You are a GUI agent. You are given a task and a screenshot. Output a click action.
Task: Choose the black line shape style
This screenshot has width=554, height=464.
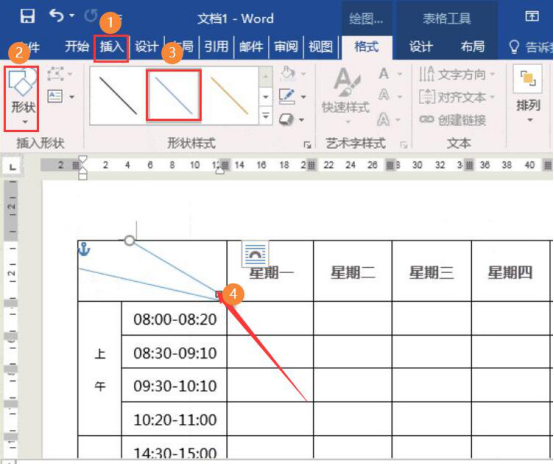click(118, 96)
